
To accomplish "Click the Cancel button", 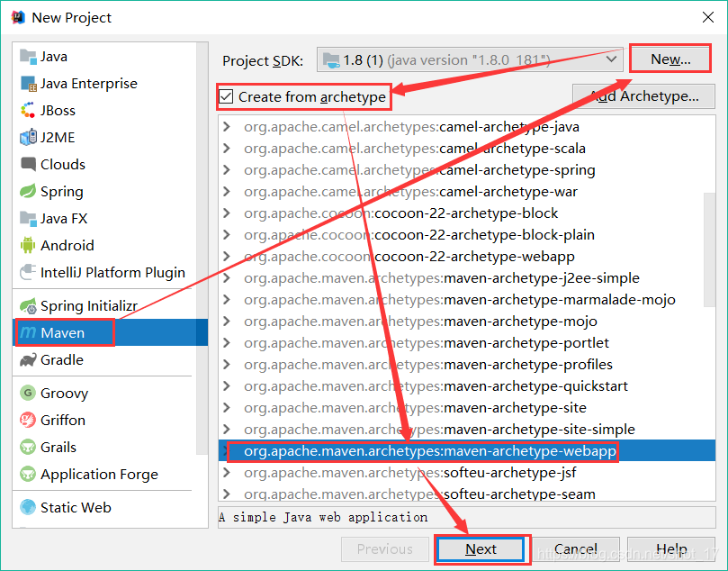I will pyautogui.click(x=576, y=549).
